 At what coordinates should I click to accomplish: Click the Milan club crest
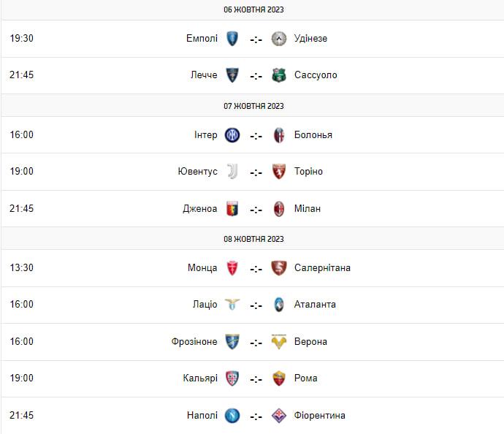[x=279, y=209]
